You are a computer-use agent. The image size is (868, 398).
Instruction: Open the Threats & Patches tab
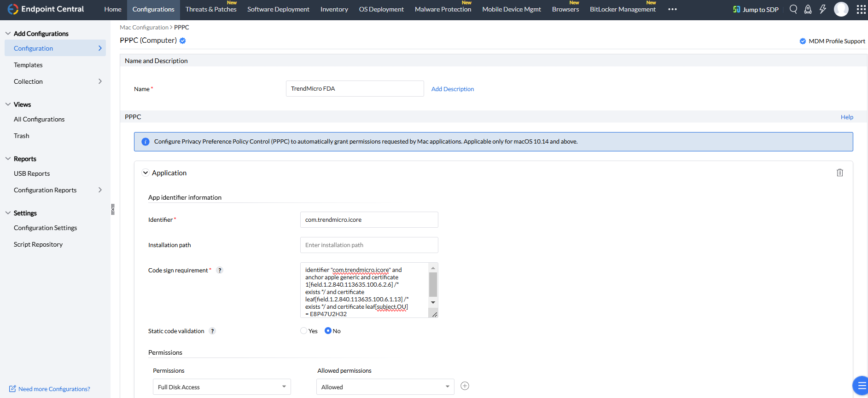pos(211,9)
